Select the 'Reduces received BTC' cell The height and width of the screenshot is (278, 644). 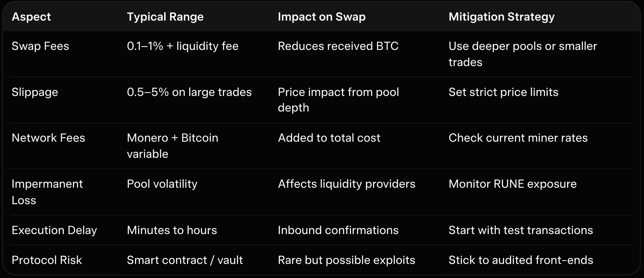[x=338, y=46]
